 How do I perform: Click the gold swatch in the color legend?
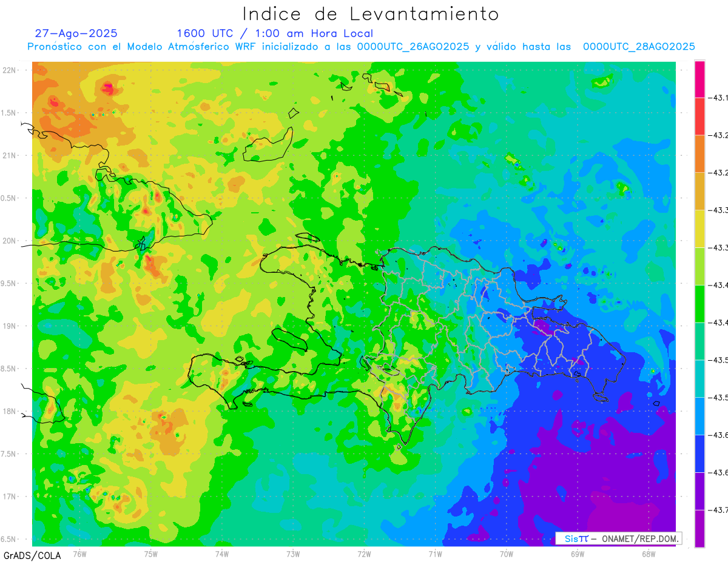click(699, 192)
